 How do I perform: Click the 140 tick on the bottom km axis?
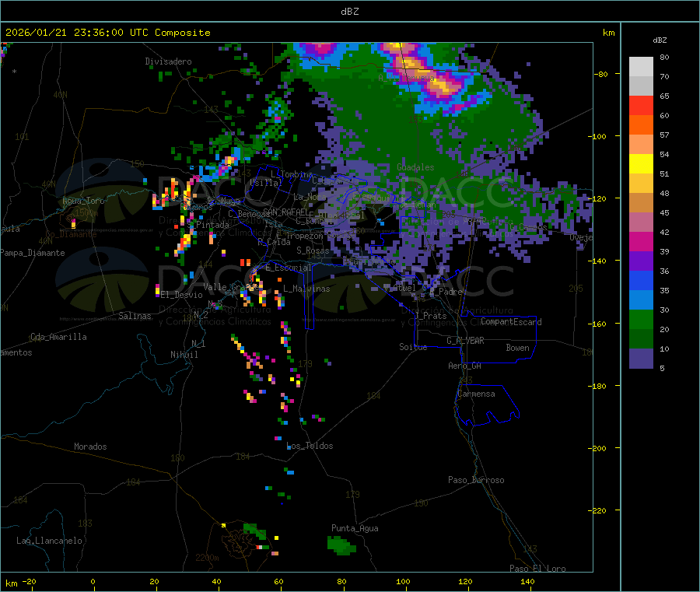click(527, 581)
